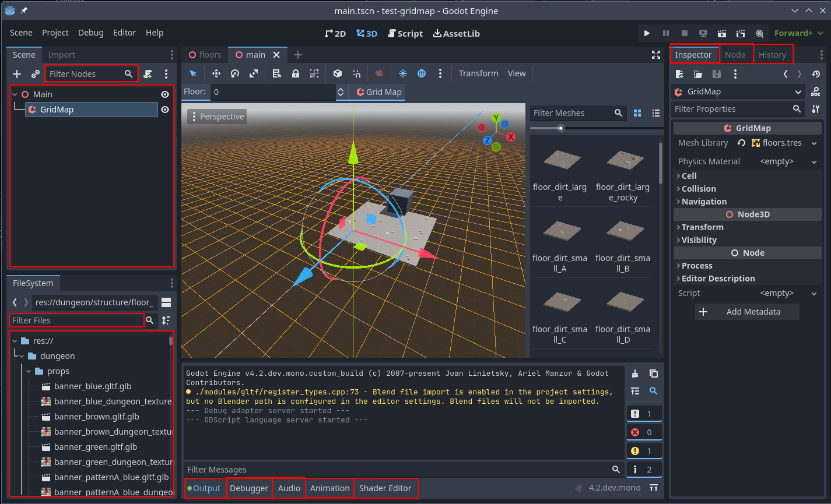Toggle editor messages filter showing 2
Image resolution: width=831 pixels, height=504 pixels.
[644, 470]
